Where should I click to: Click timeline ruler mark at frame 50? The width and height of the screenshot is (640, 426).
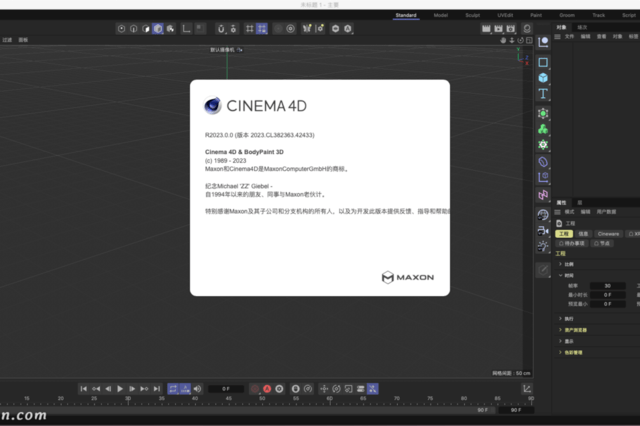point(262,399)
